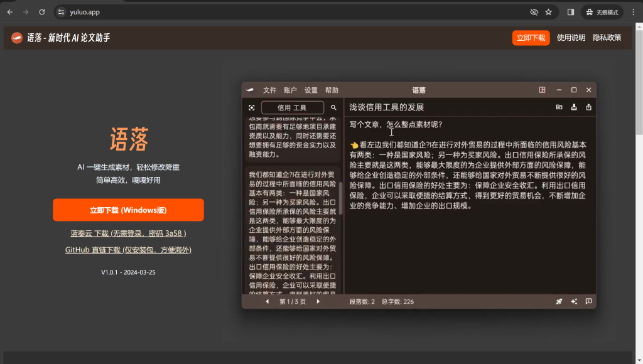Click the browser forward arrow
This screenshot has width=643, height=364.
[26, 13]
